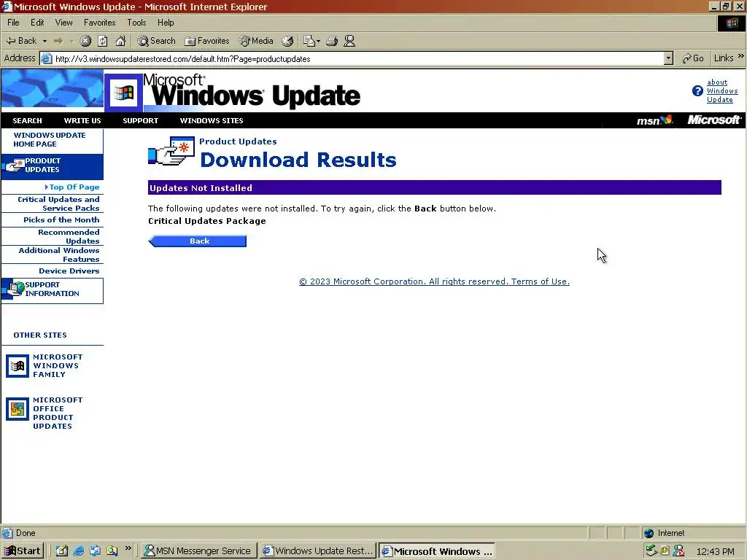Click SEARCH in the black navigation bar
747x560 pixels.
click(27, 121)
